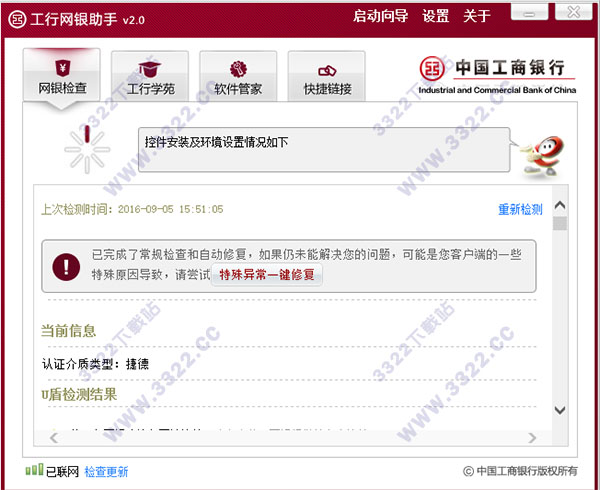Click the red mascot character icon
The height and width of the screenshot is (490, 600).
pyautogui.click(x=543, y=156)
